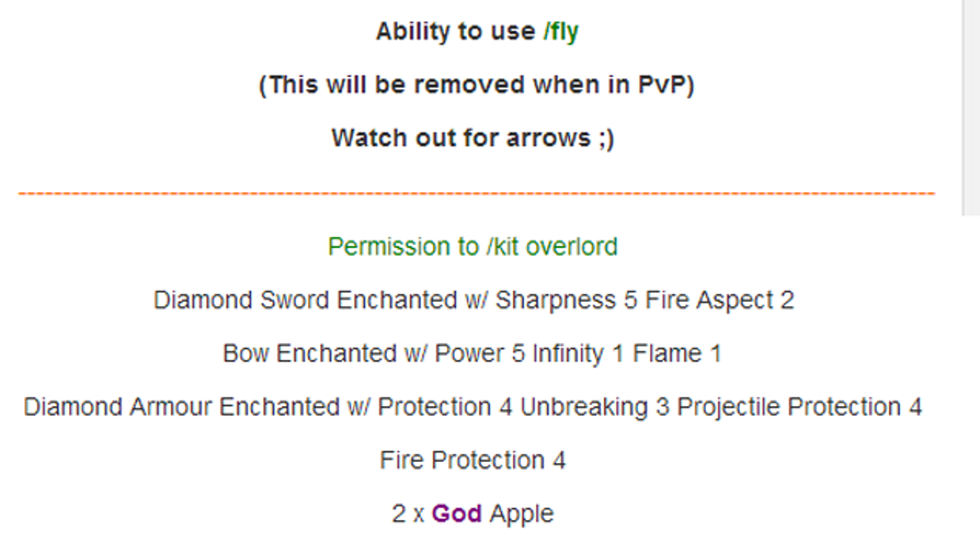The image size is (980, 551).
Task: Click the 'Sharpness 5 Fire Aspect 2' text
Action: click(x=644, y=300)
